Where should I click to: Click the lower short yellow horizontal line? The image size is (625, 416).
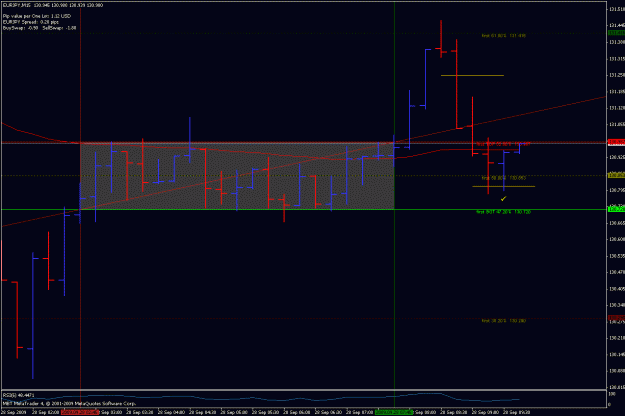pos(503,186)
